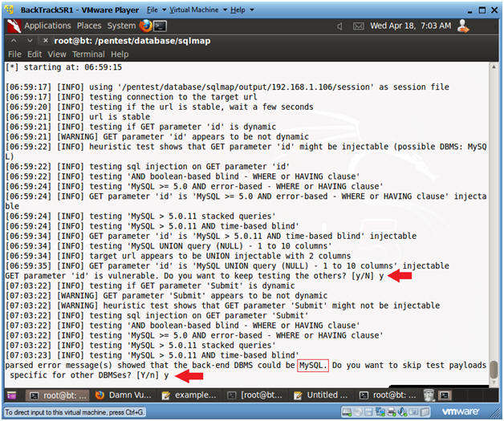The image size is (504, 421).
Task: Click terminal window roll-down arrow button
Action: point(30,41)
